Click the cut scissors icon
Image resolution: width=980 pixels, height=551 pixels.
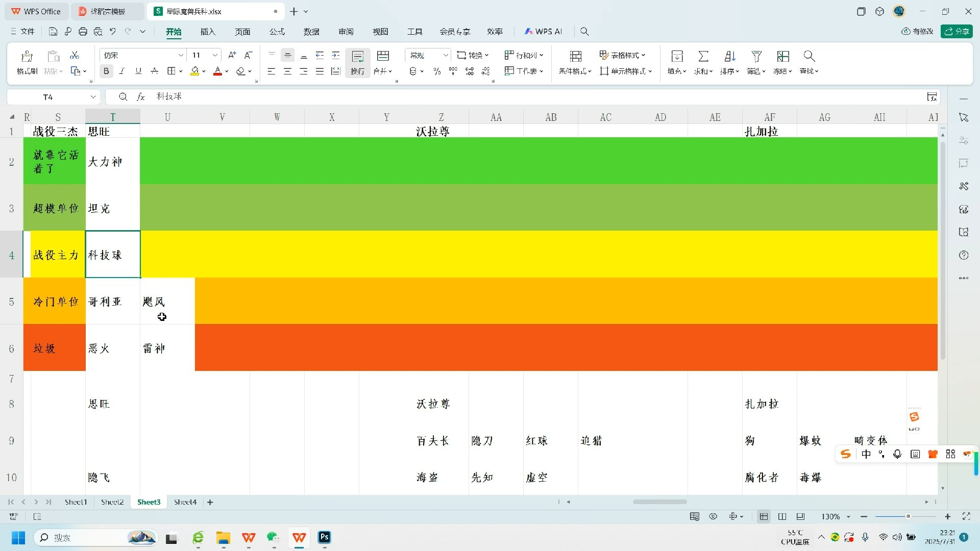pos(75,55)
